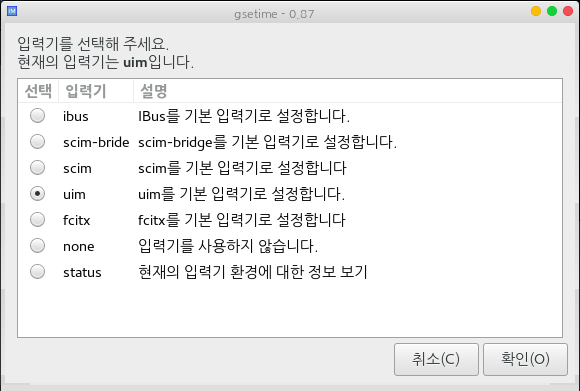Select the uim radio button
580x391 pixels.
click(x=37, y=194)
